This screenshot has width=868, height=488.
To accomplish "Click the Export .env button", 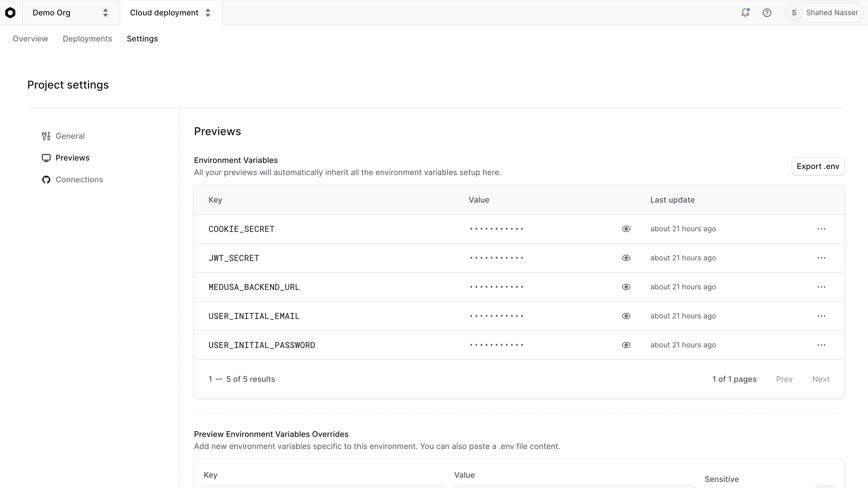I will tap(818, 166).
